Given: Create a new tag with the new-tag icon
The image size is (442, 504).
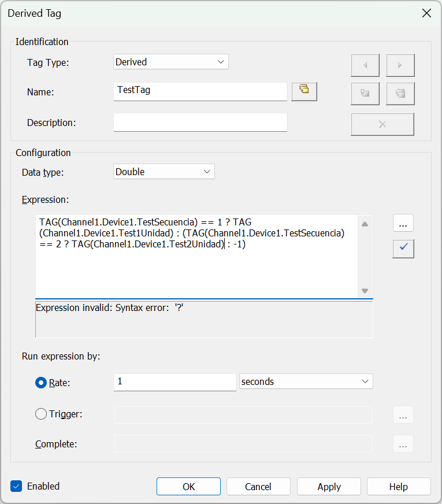Looking at the screenshot, I should point(365,94).
